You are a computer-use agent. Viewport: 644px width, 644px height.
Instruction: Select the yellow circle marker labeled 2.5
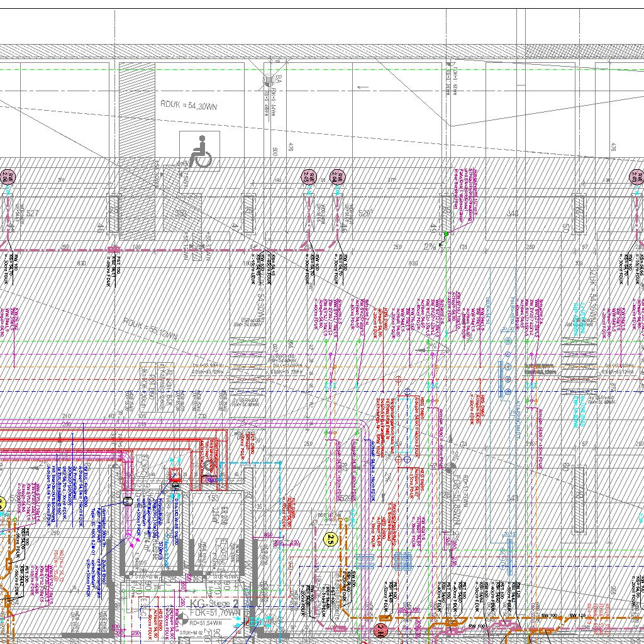click(331, 538)
